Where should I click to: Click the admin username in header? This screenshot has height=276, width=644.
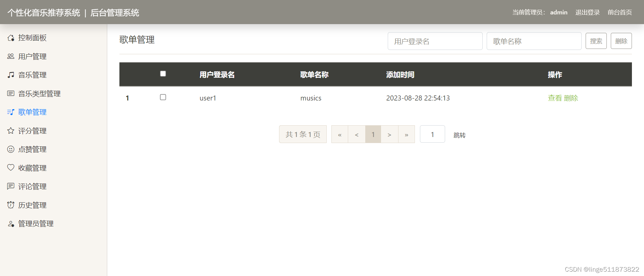tap(559, 12)
